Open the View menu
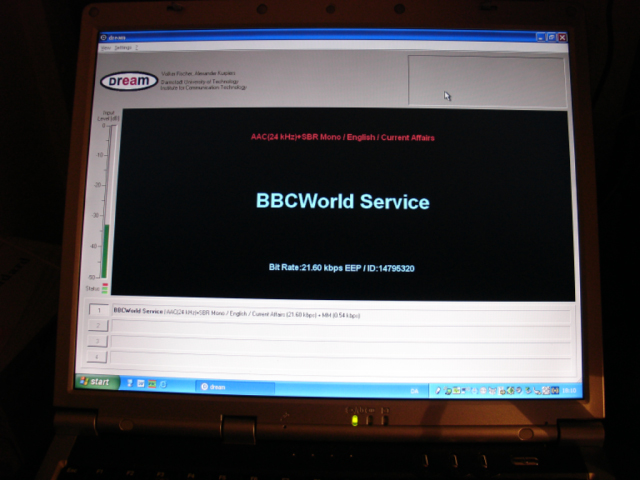This screenshot has height=480, width=640. click(x=105, y=47)
